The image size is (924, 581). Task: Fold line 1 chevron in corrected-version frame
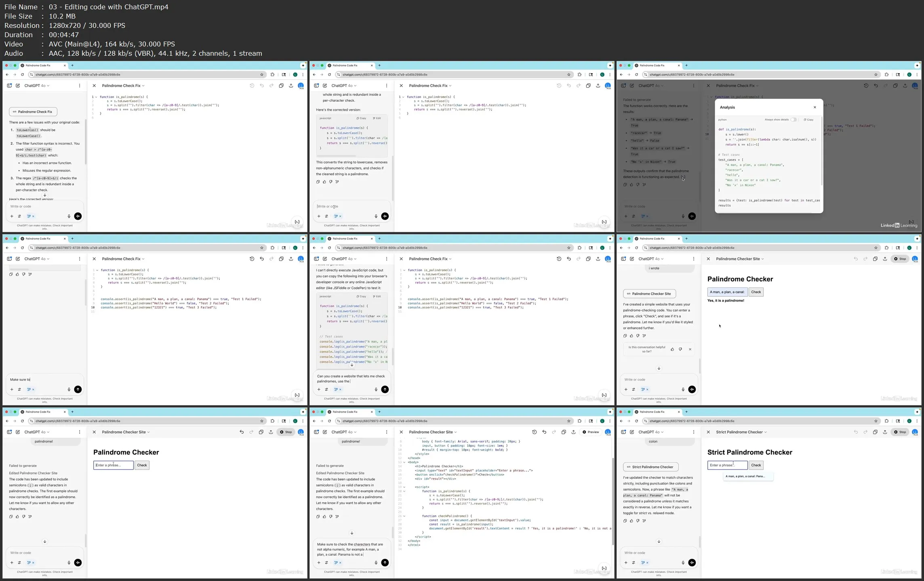click(403, 97)
